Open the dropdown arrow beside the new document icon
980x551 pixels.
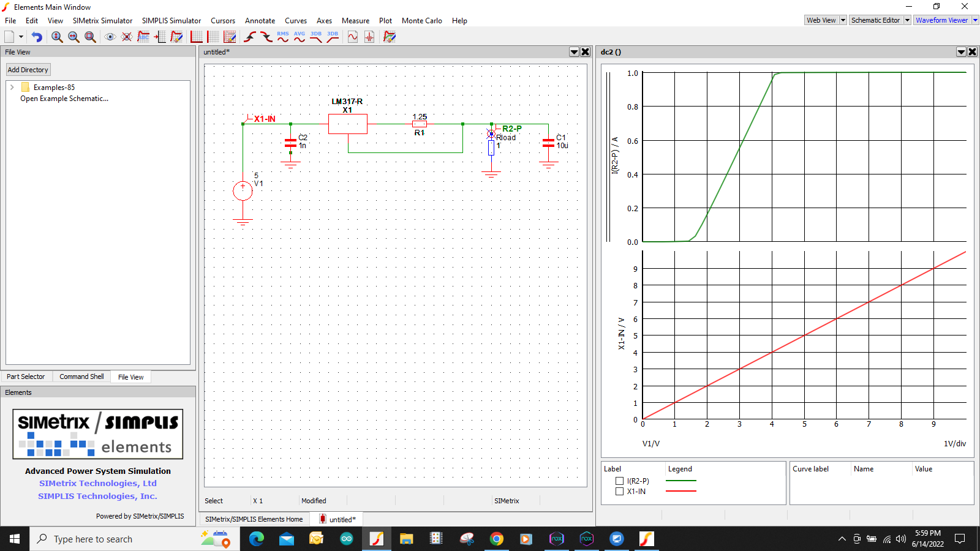[x=21, y=37]
